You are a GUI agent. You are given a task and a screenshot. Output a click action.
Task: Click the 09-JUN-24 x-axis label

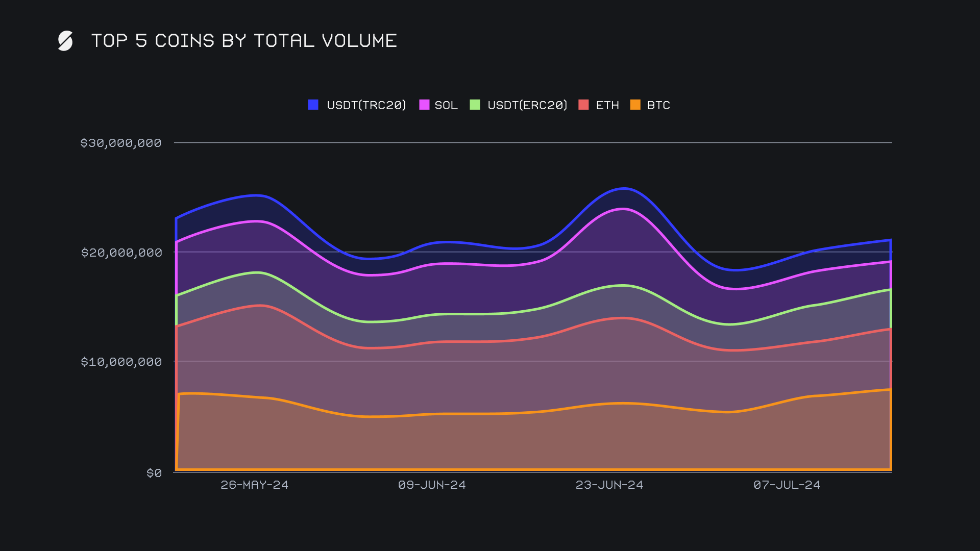point(432,485)
